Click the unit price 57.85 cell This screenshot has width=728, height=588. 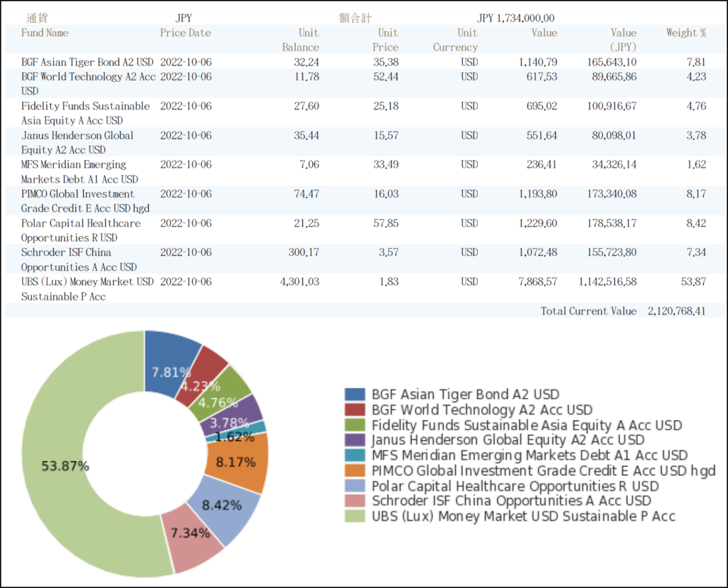(x=386, y=223)
